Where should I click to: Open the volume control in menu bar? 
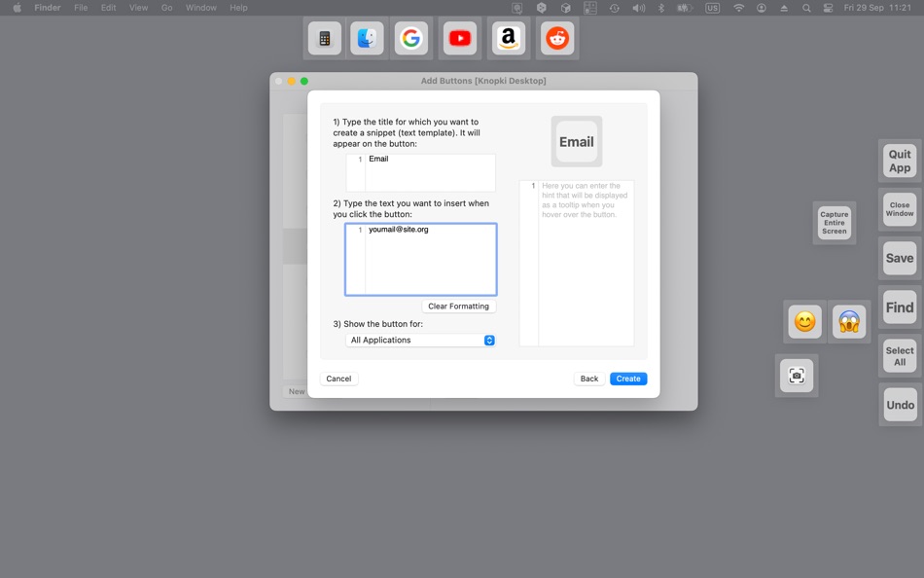638,8
